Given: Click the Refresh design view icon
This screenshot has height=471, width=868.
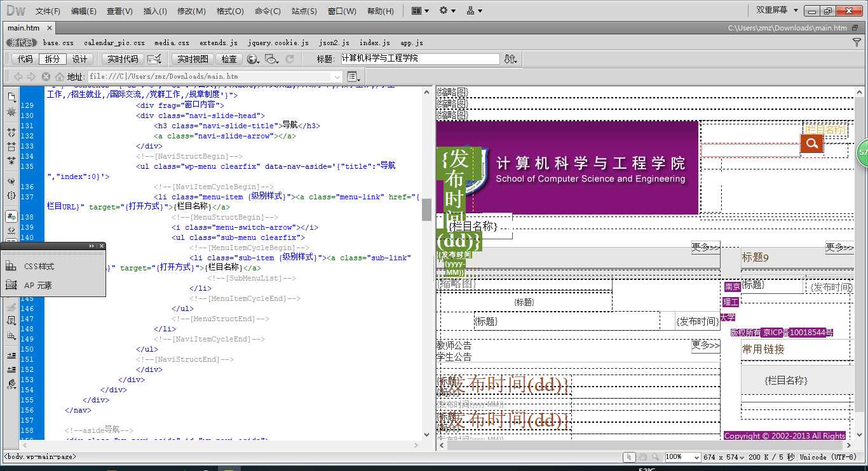Looking at the screenshot, I should point(290,59).
